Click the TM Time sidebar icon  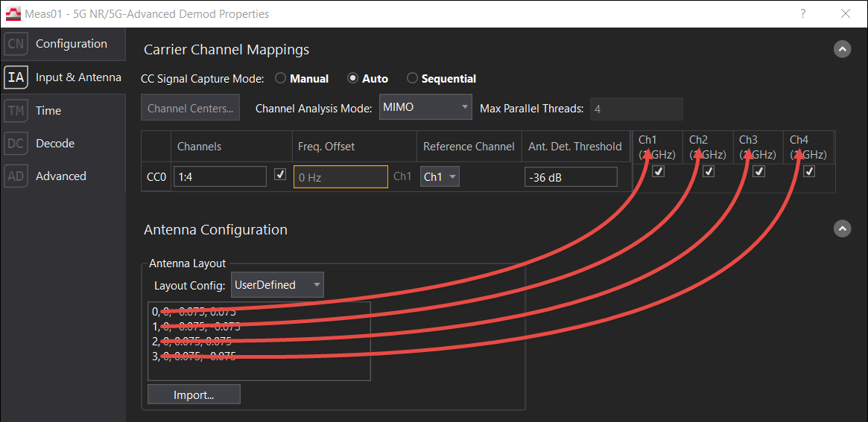[x=16, y=111]
